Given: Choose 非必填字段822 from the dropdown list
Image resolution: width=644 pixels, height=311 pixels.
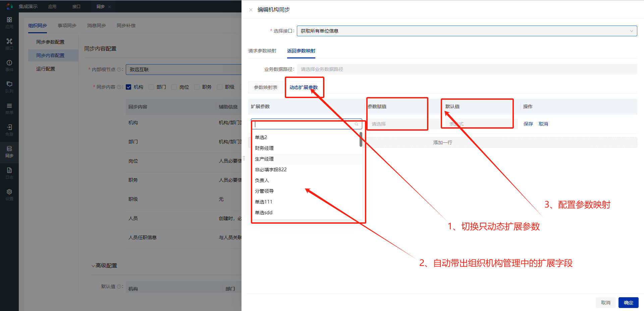Looking at the screenshot, I should coord(307,170).
